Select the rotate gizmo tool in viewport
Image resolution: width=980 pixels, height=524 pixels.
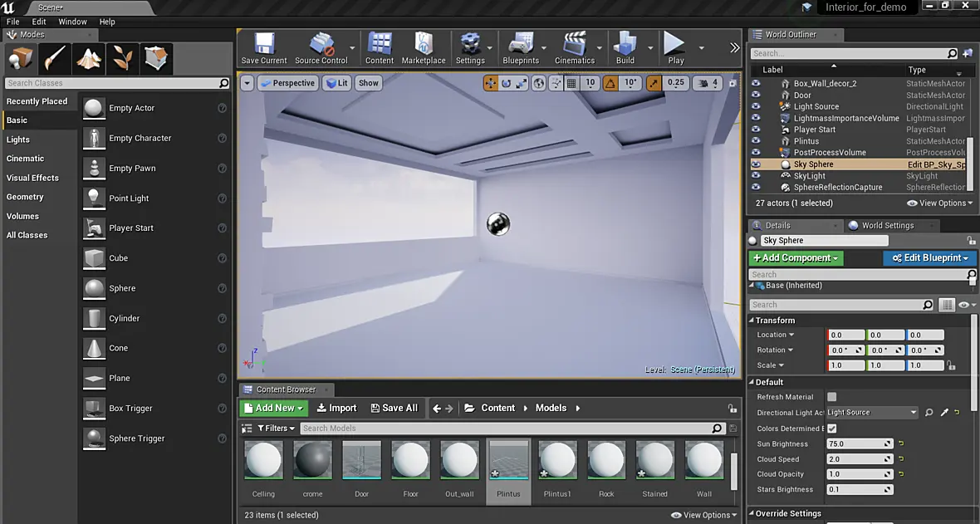tap(507, 82)
